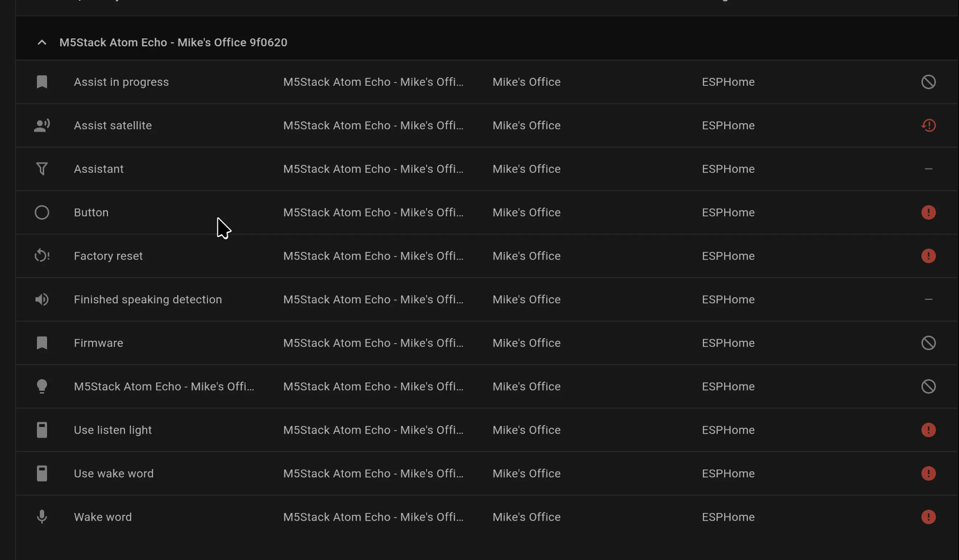This screenshot has height=560, width=959.
Task: Click the red unavailable icon for Wake word
Action: tap(928, 517)
